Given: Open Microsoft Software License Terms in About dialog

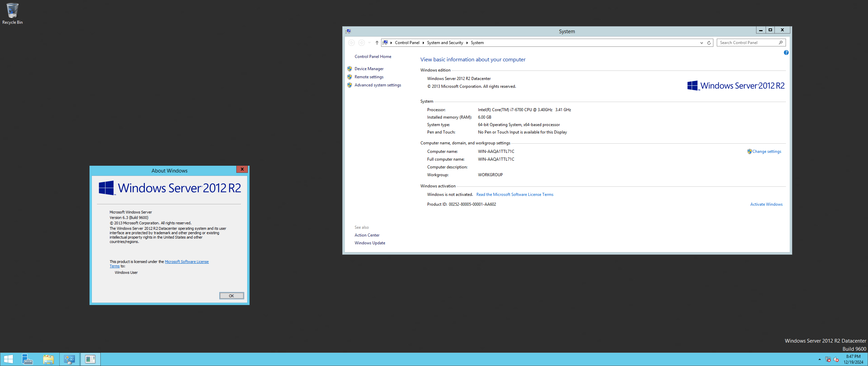Looking at the screenshot, I should pyautogui.click(x=186, y=262).
